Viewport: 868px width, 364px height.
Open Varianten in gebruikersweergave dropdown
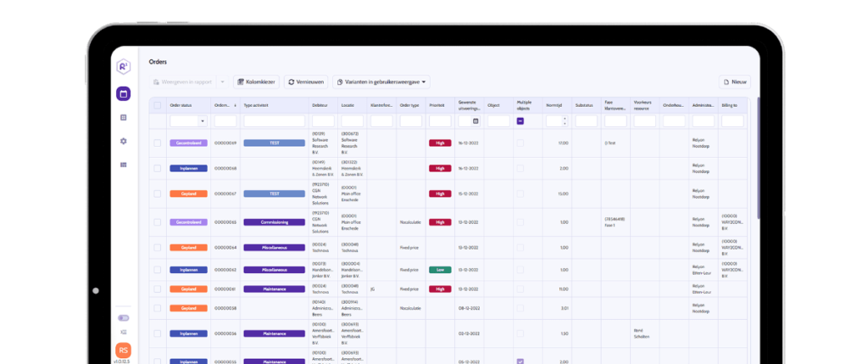click(381, 82)
